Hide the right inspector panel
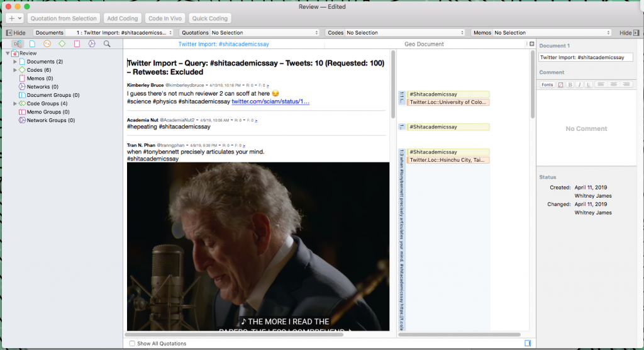 point(629,33)
